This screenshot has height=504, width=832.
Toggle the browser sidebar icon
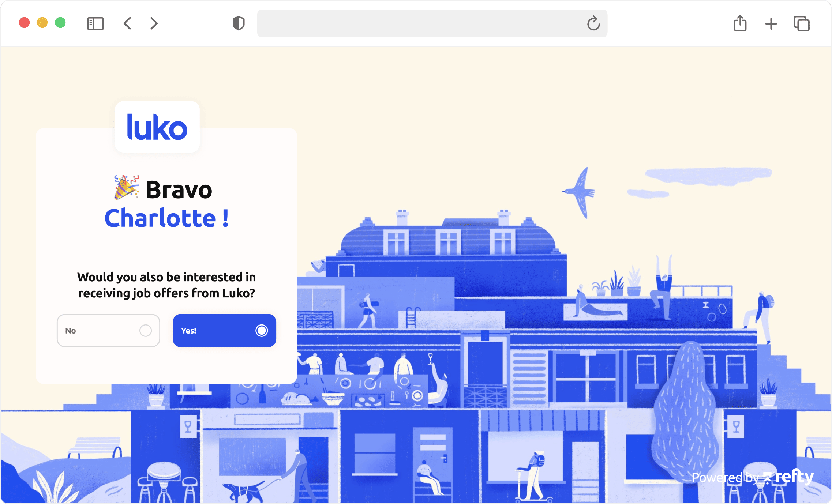[x=95, y=24]
